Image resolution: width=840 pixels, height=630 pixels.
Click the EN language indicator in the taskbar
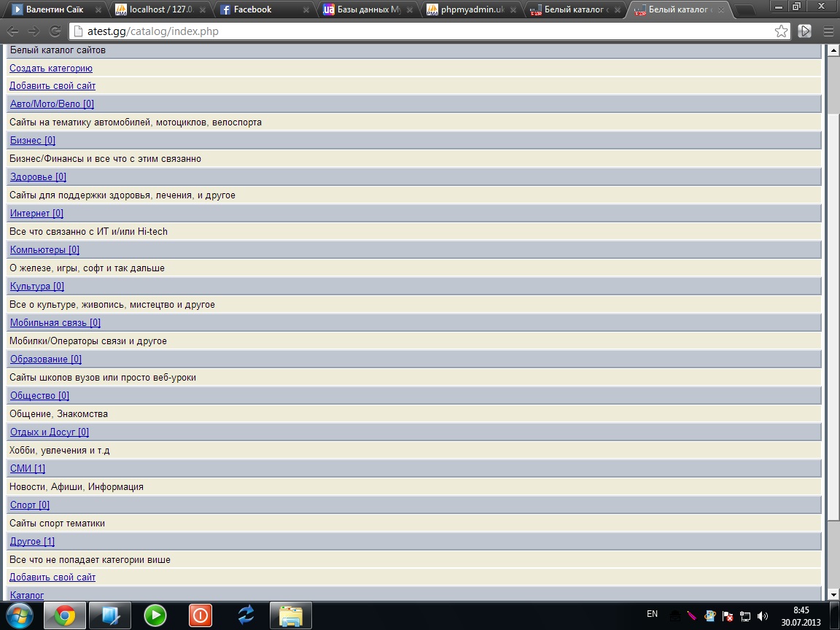pyautogui.click(x=652, y=615)
